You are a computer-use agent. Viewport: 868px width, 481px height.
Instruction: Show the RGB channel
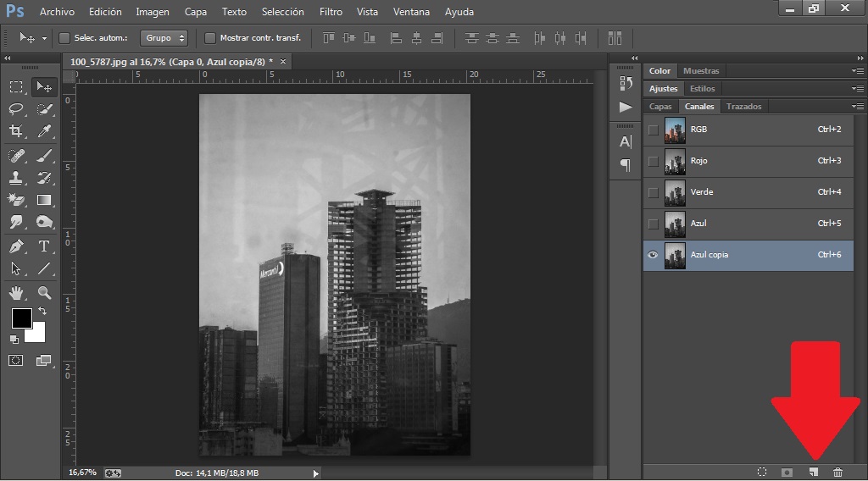(654, 130)
